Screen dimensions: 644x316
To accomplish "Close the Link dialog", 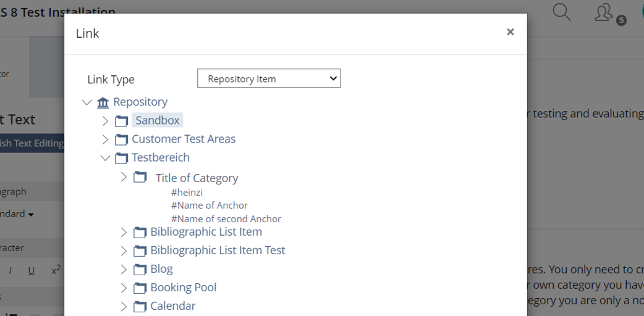I will [510, 32].
